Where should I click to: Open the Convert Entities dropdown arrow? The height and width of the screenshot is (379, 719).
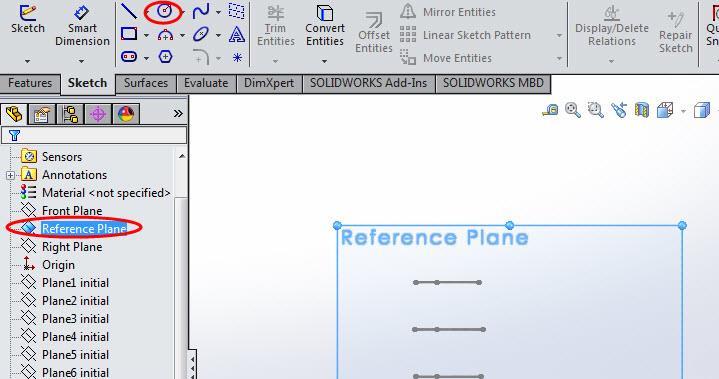click(x=324, y=61)
